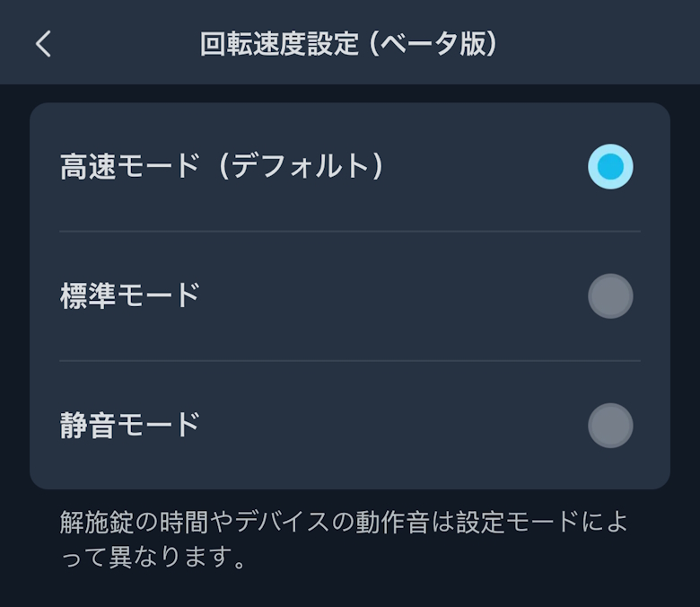Image resolution: width=700 pixels, height=607 pixels.
Task: Click the って異なります。 description line
Action: click(153, 559)
